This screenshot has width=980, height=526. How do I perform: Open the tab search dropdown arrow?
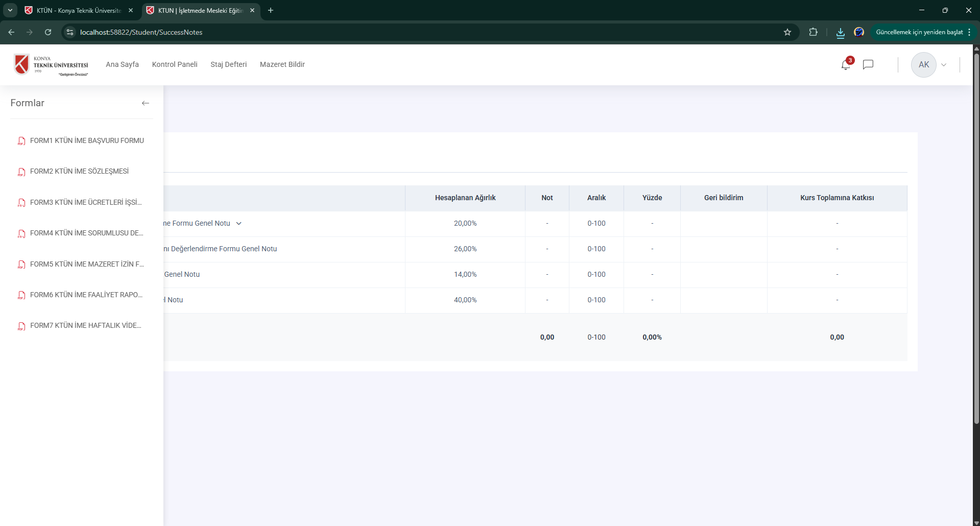coord(10,10)
